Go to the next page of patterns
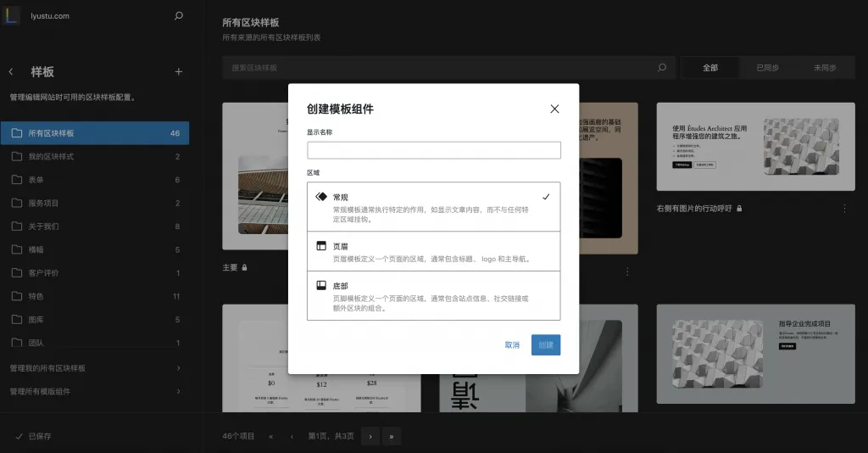The width and height of the screenshot is (868, 453). pos(370,436)
